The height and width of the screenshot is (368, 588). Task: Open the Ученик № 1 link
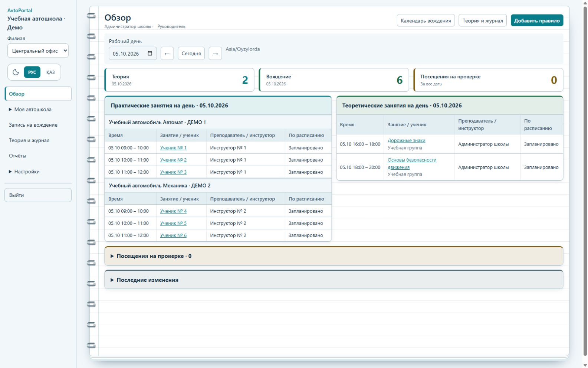[x=173, y=148]
